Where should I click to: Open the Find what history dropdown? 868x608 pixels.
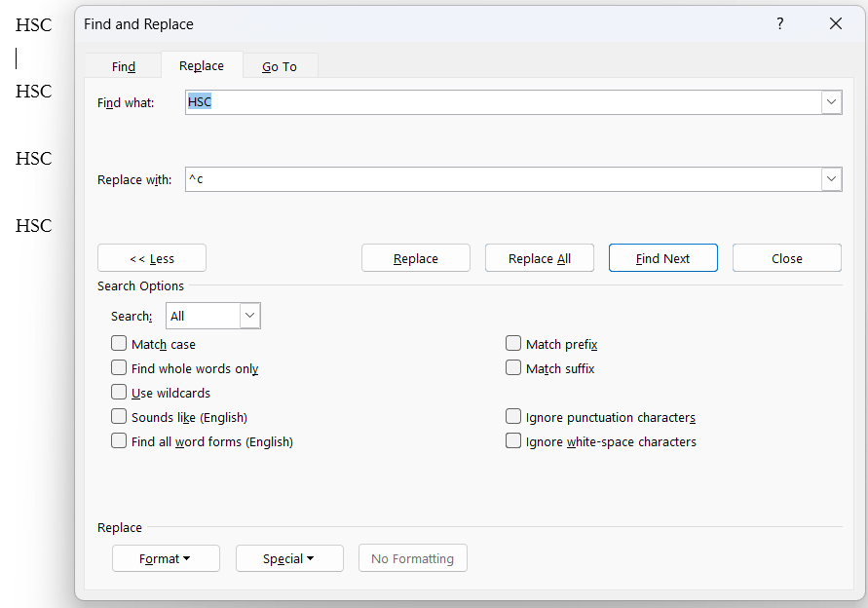click(x=831, y=101)
